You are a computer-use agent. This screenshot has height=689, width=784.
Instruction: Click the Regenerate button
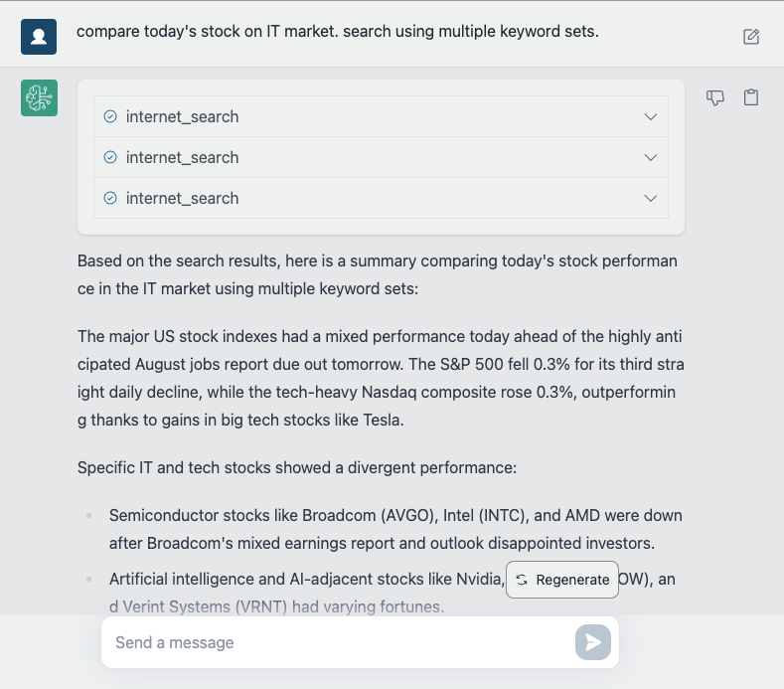(x=562, y=580)
